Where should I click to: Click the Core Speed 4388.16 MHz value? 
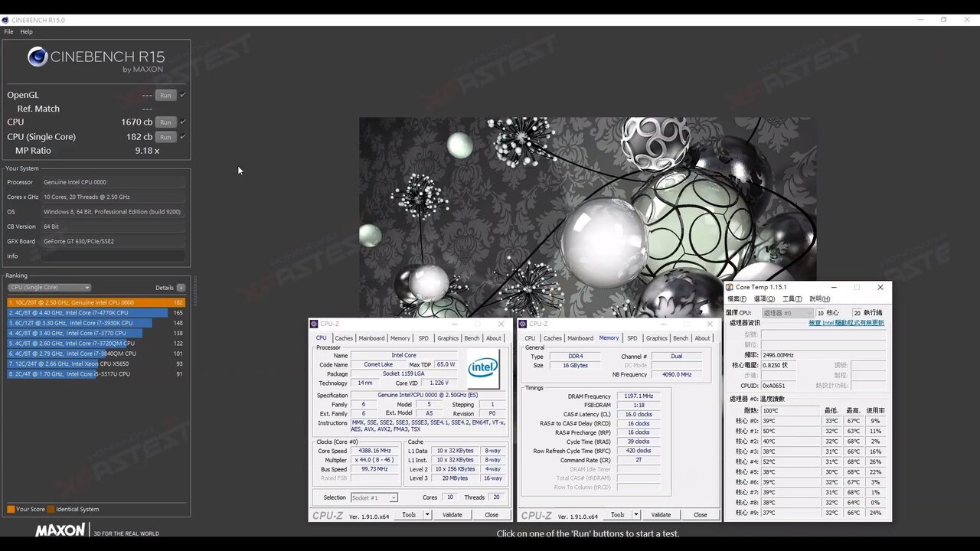point(375,451)
